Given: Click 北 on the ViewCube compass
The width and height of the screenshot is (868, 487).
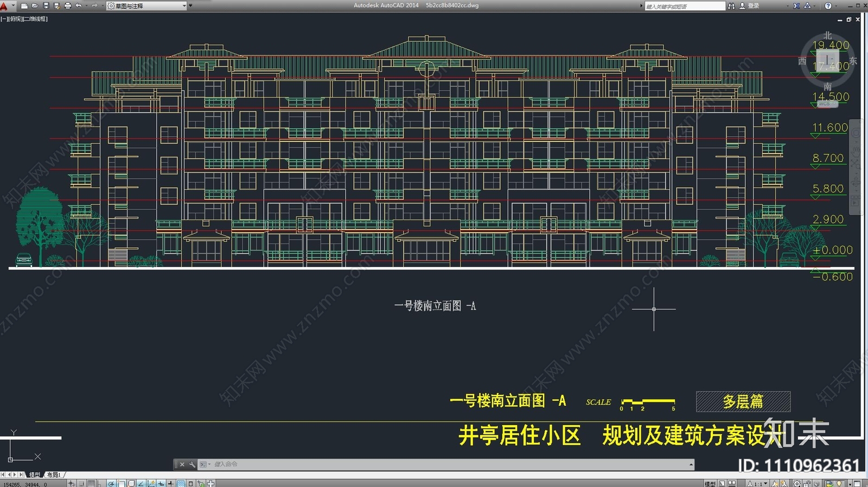Looking at the screenshot, I should click(827, 35).
